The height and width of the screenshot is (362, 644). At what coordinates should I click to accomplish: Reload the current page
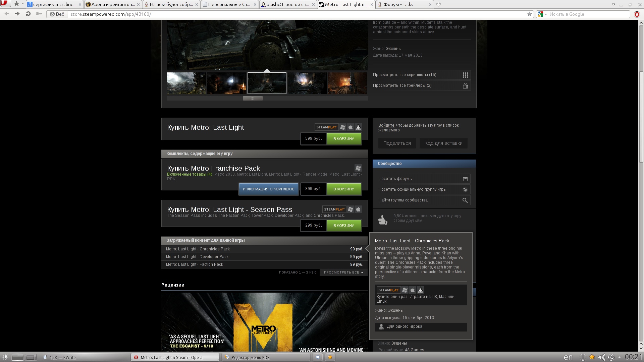pyautogui.click(x=28, y=14)
